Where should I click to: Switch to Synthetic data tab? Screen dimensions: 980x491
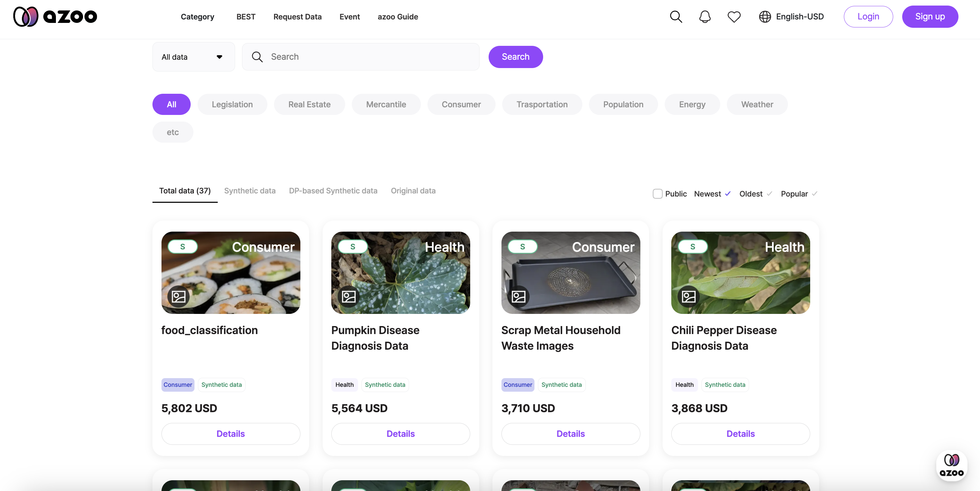pyautogui.click(x=250, y=191)
